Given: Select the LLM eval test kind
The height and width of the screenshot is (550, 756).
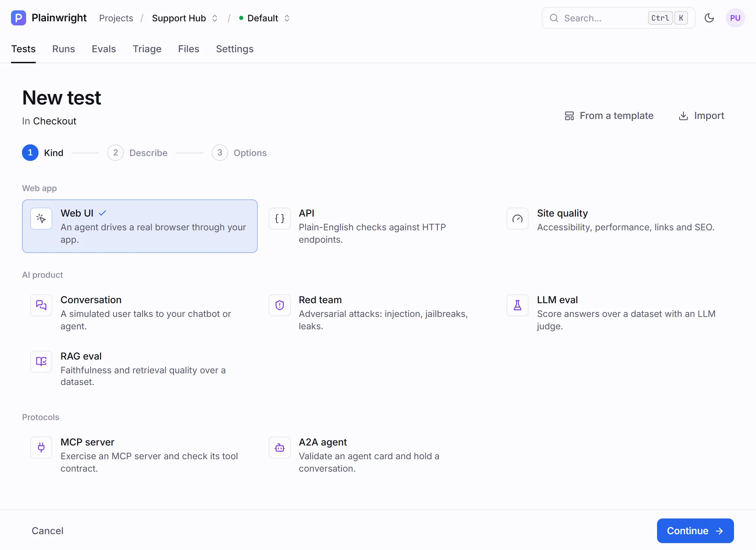Looking at the screenshot, I should [x=616, y=313].
